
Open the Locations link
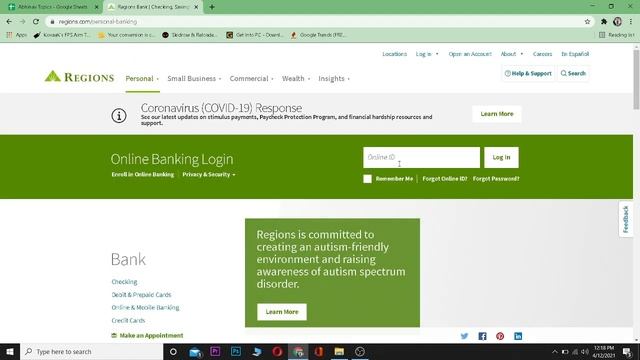click(394, 54)
